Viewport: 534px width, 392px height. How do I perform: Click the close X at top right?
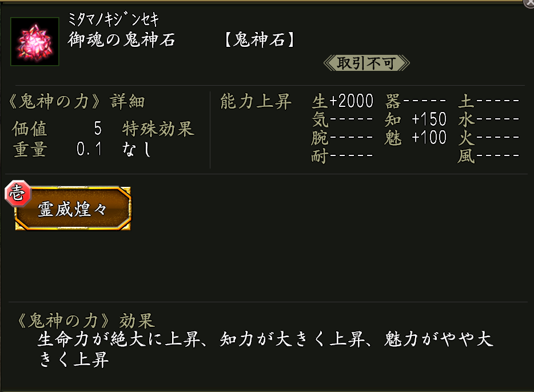point(529,3)
